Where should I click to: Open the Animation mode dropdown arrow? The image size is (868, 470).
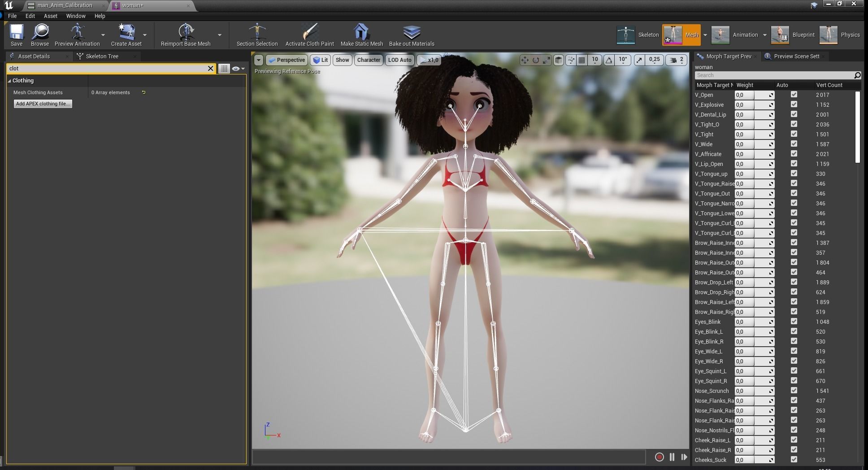(x=764, y=35)
